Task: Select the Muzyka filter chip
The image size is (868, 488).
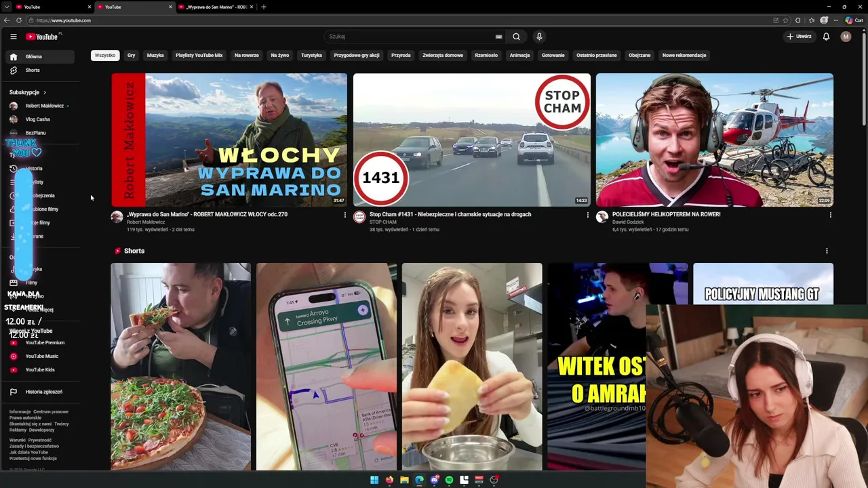Action: (155, 56)
